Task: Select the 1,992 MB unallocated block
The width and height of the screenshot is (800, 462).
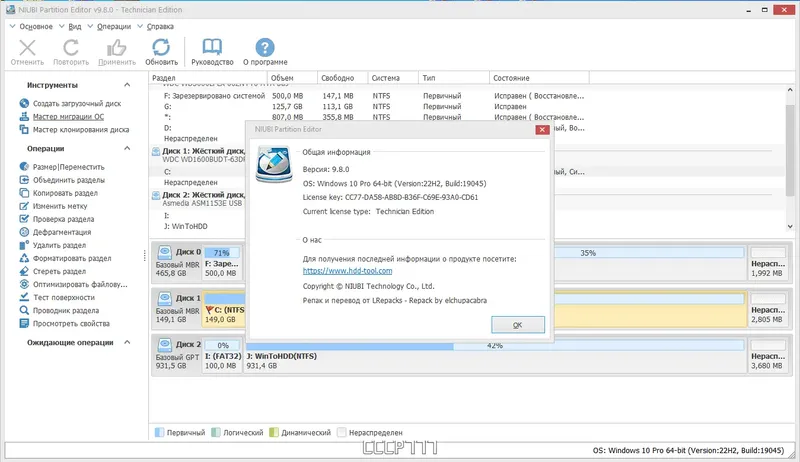Action: (767, 263)
